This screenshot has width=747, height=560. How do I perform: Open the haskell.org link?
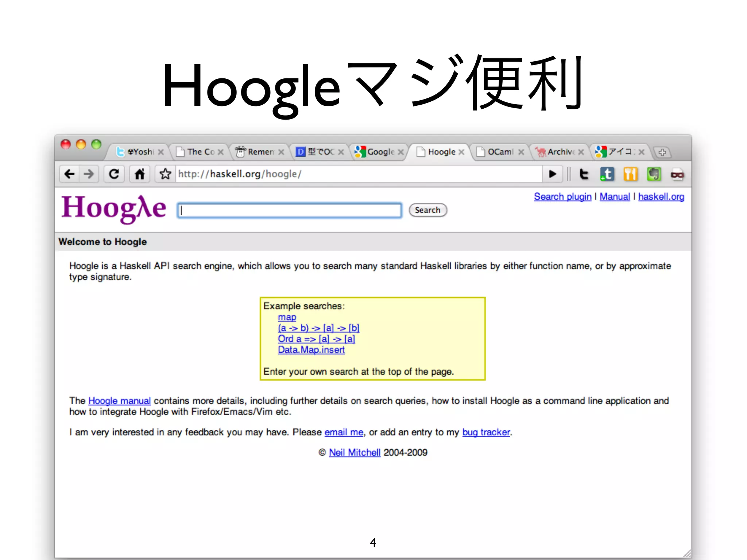coord(661,197)
